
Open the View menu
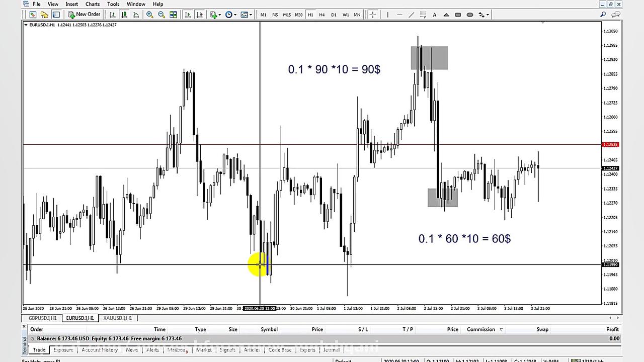53,4
